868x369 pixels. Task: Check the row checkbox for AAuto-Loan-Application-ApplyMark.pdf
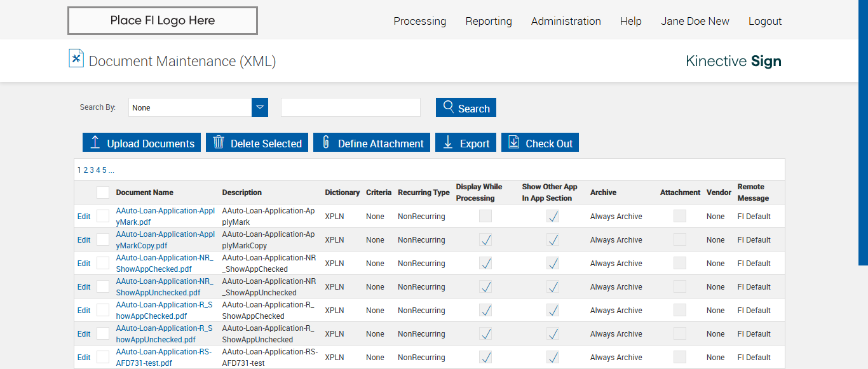(103, 217)
